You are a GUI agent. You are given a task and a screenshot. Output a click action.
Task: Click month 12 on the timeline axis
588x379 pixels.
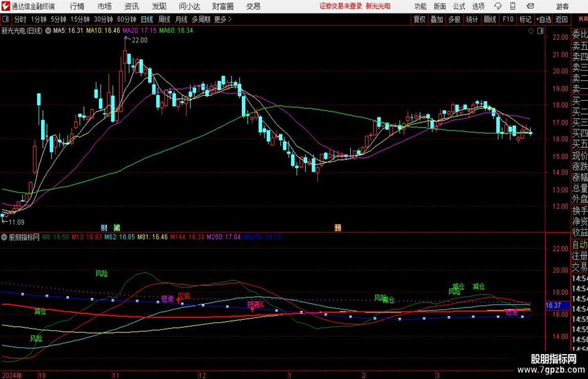(202, 375)
